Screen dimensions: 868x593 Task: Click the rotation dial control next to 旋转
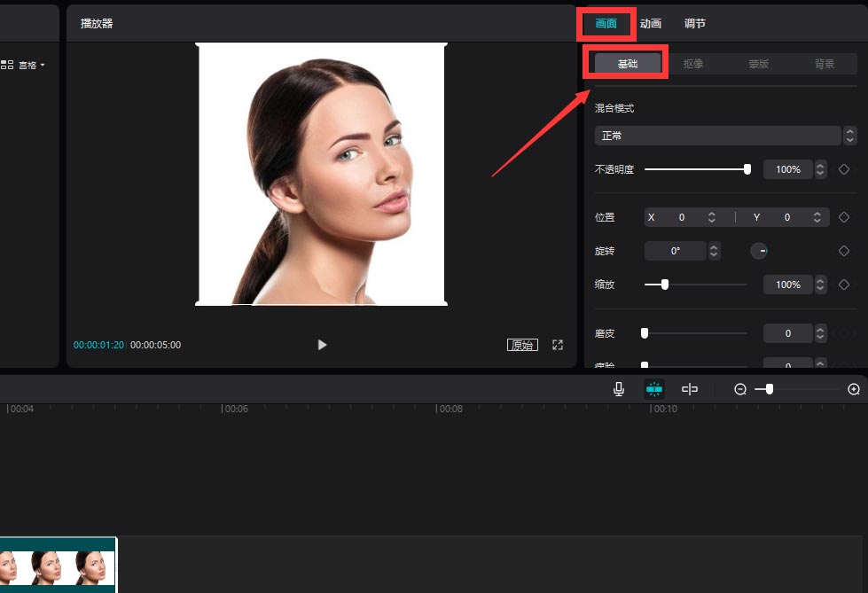pyautogui.click(x=760, y=251)
